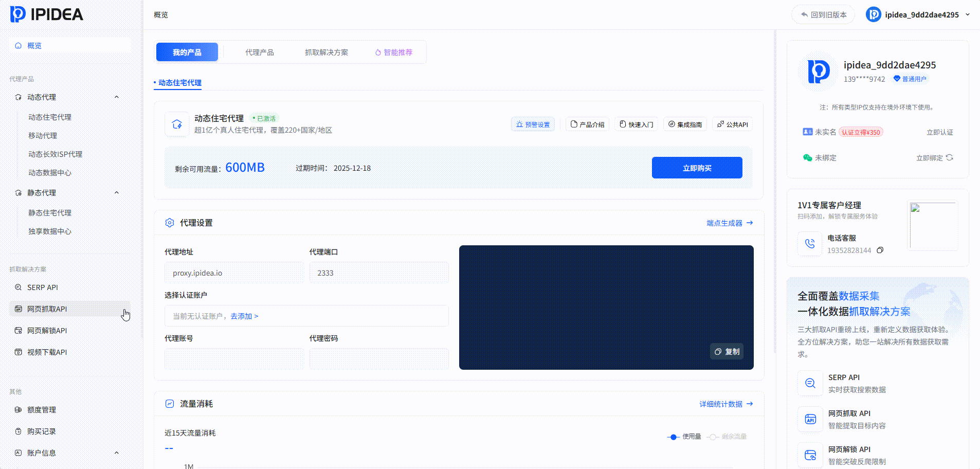
Task: Open the 详细统计数据 link
Action: pyautogui.click(x=727, y=404)
